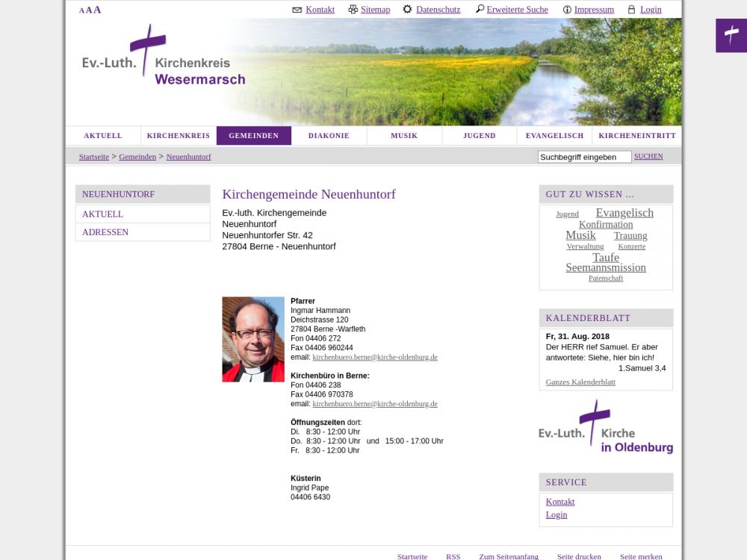
Task: Click the Impressum info icon
Action: click(x=567, y=10)
